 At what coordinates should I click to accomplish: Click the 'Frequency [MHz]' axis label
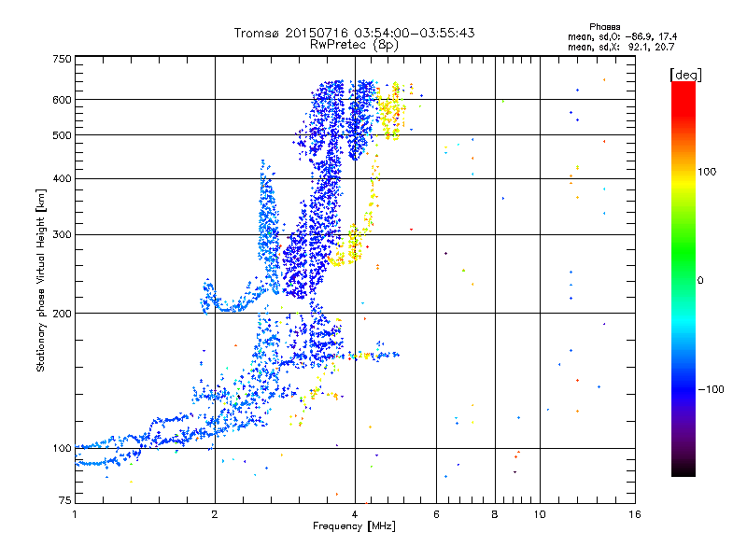tap(354, 526)
